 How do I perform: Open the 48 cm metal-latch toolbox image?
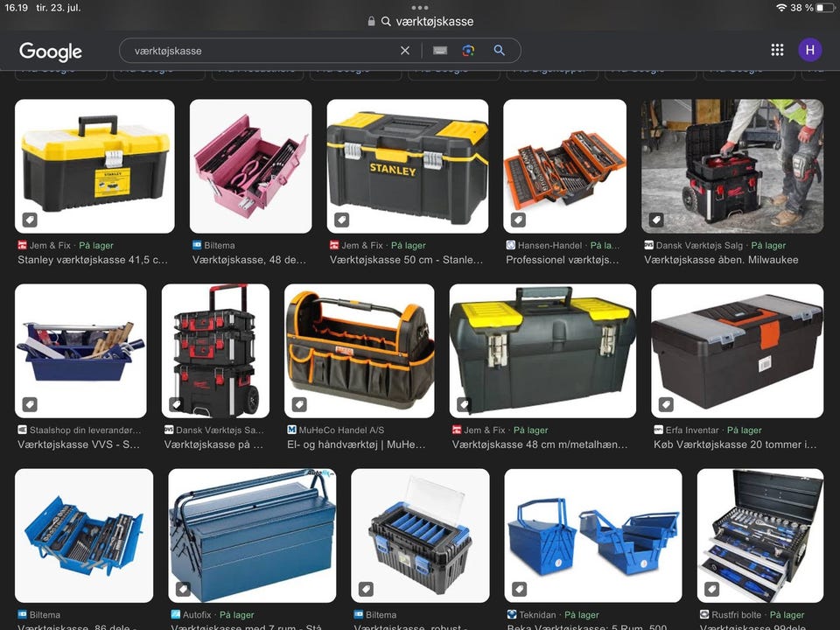tap(542, 351)
